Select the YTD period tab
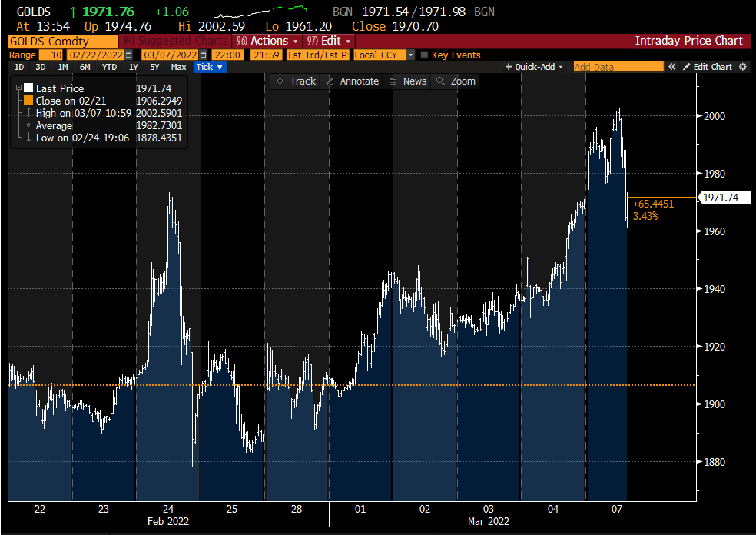 point(109,67)
